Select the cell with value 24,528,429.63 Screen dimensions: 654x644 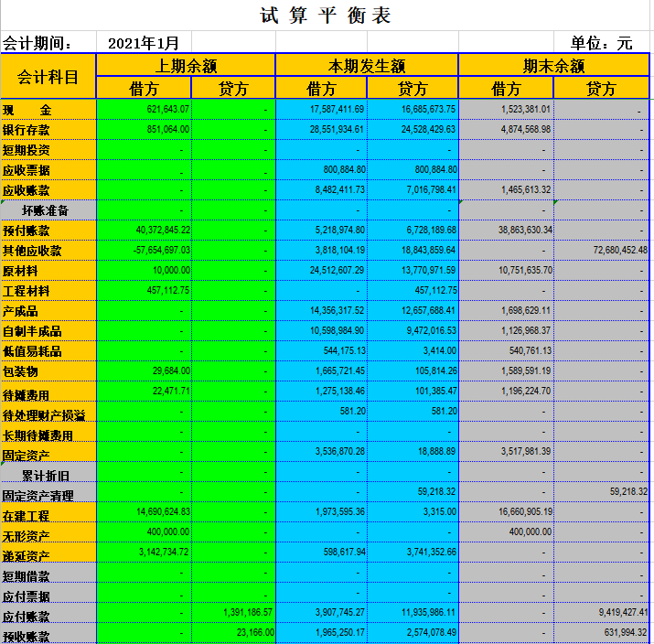pos(413,130)
